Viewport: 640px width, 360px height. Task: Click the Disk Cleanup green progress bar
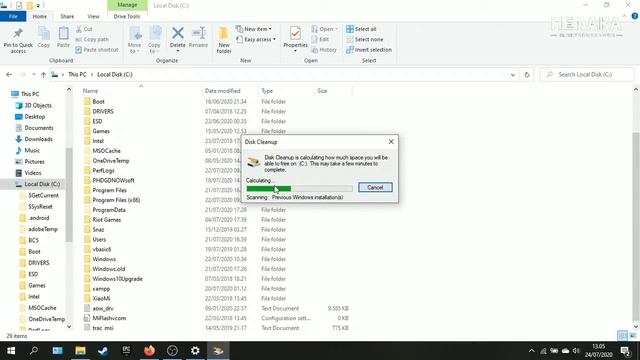299,188
